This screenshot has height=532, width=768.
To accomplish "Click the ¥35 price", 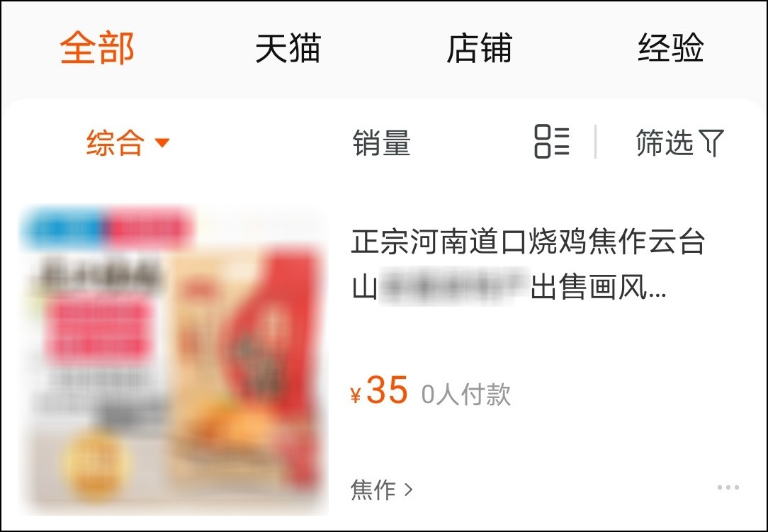I will pyautogui.click(x=378, y=390).
